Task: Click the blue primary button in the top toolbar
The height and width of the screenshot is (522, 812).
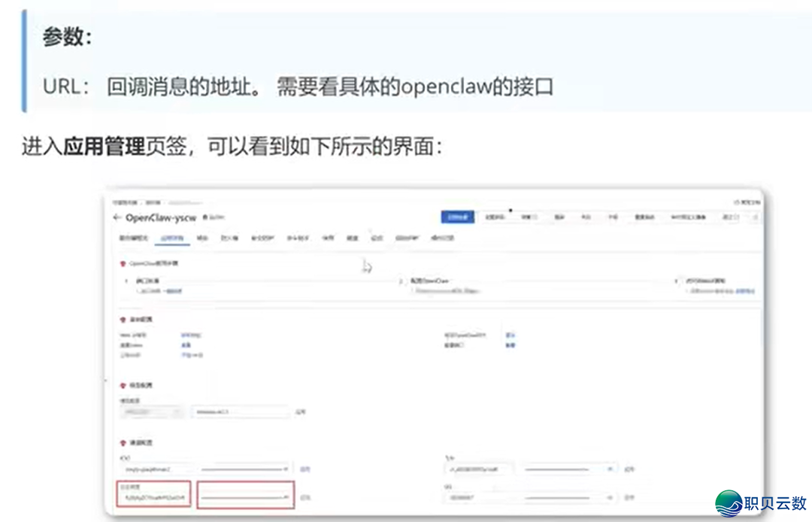Action: click(x=457, y=217)
